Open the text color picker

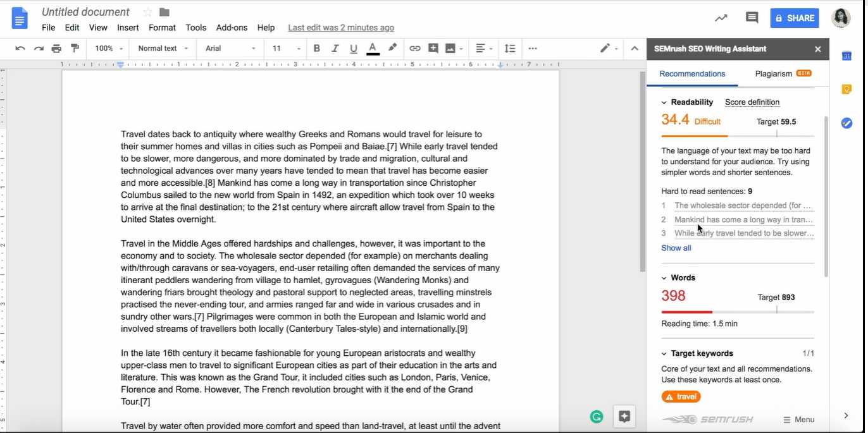click(373, 49)
